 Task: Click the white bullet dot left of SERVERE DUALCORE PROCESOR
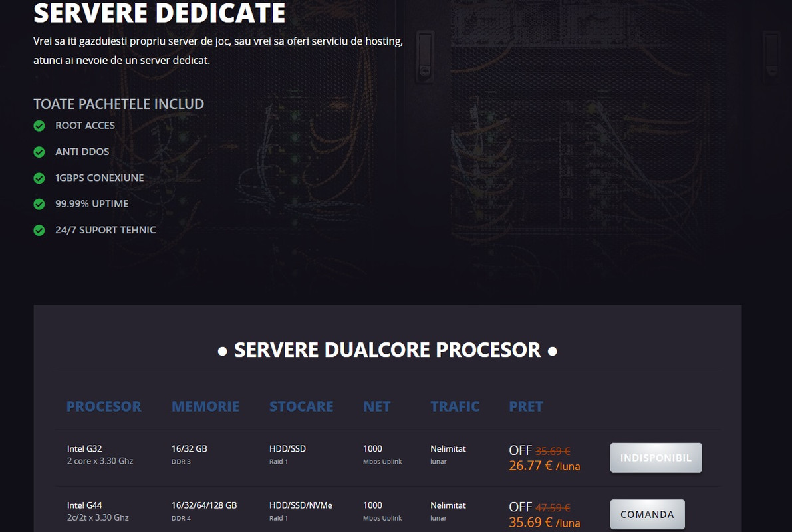tap(222, 352)
